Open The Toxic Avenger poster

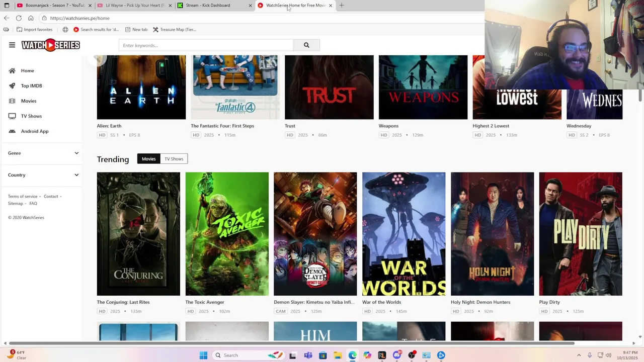click(x=227, y=234)
